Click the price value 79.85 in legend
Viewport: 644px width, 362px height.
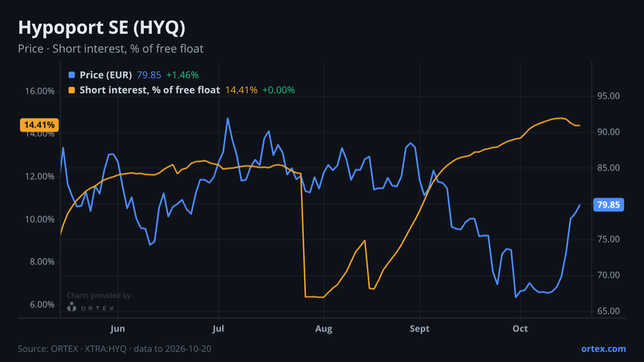(x=149, y=75)
